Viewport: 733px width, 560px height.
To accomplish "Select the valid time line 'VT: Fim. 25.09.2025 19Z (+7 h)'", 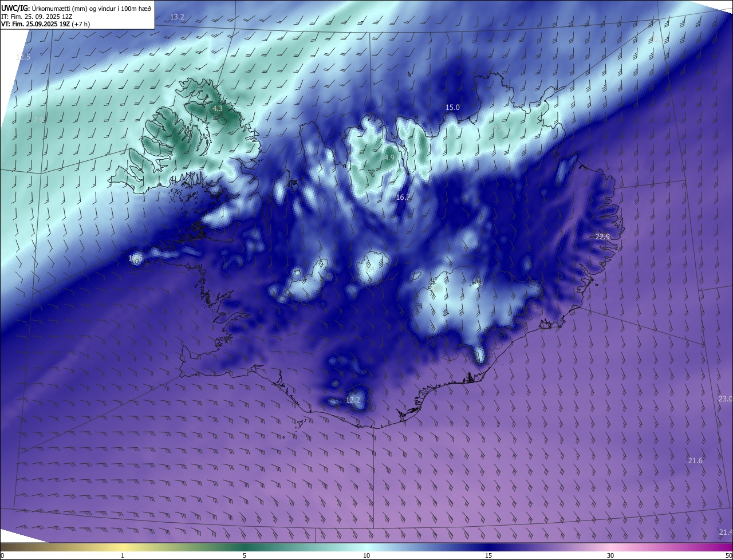I will pos(46,24).
